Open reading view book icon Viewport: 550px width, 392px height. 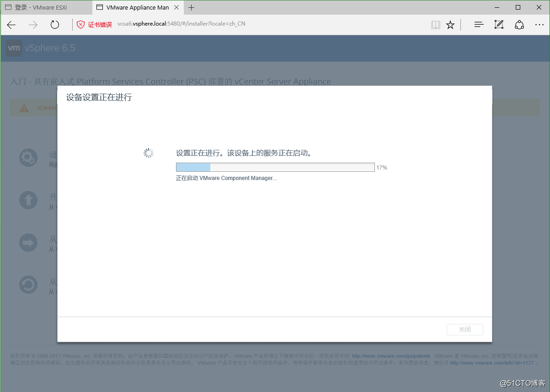point(436,25)
